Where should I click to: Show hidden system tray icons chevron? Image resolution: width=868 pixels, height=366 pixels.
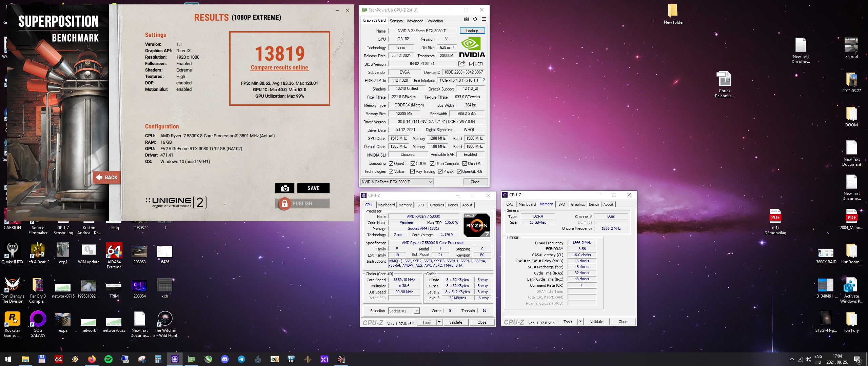(792, 359)
